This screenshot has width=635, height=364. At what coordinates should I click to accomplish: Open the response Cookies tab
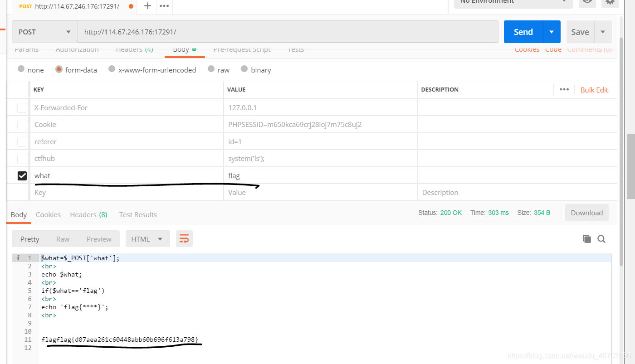48,214
